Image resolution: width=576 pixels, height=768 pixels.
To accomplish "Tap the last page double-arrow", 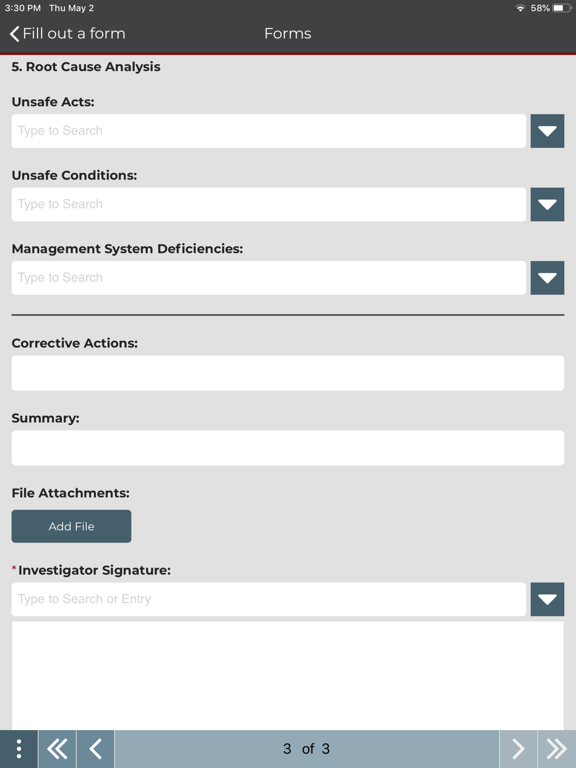I will (x=557, y=749).
